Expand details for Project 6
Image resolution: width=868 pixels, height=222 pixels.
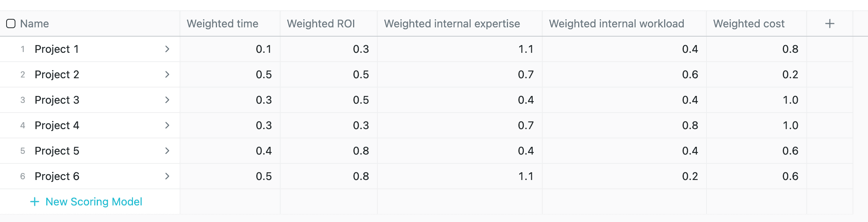tap(167, 176)
